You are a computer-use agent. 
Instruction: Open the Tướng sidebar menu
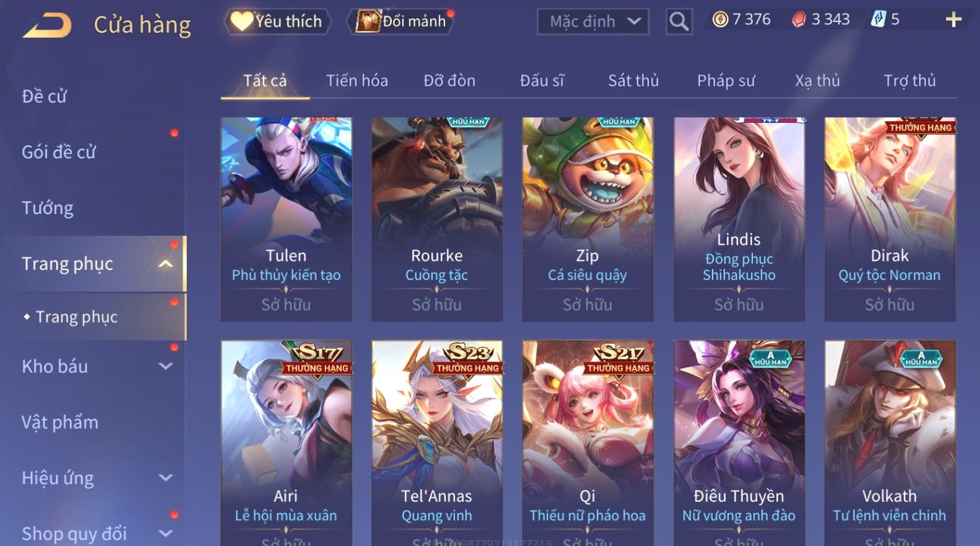pyautogui.click(x=48, y=208)
